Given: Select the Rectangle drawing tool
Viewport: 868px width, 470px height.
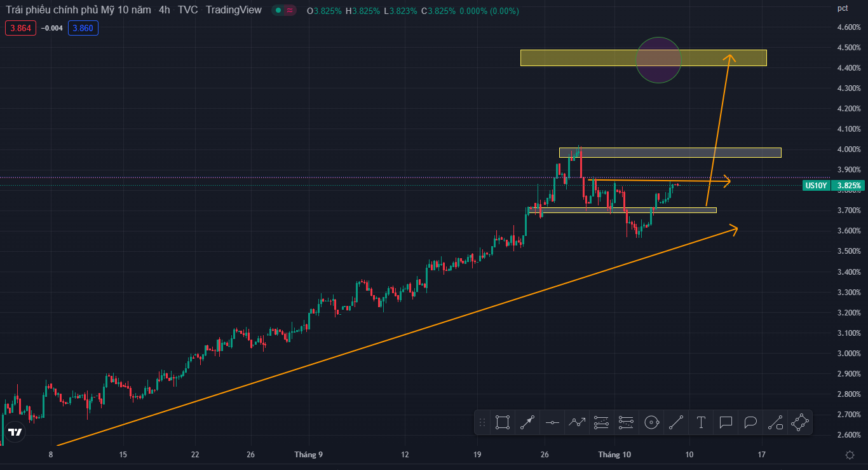Looking at the screenshot, I should (503, 422).
